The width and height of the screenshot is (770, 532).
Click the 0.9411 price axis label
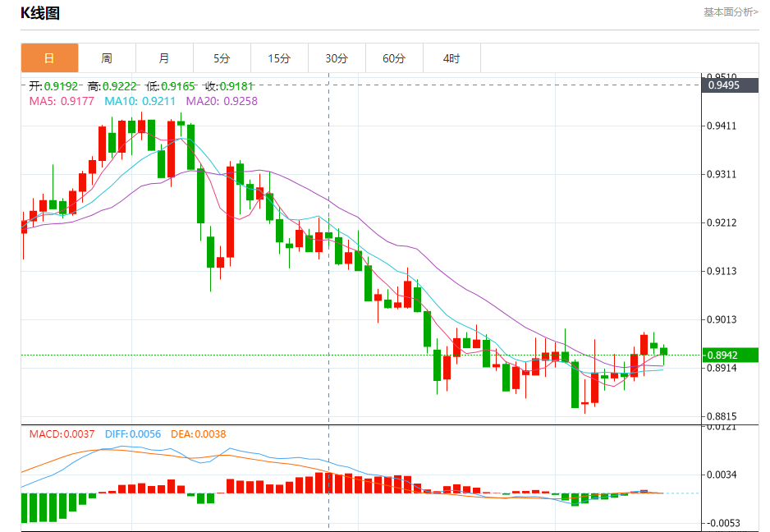point(722,126)
